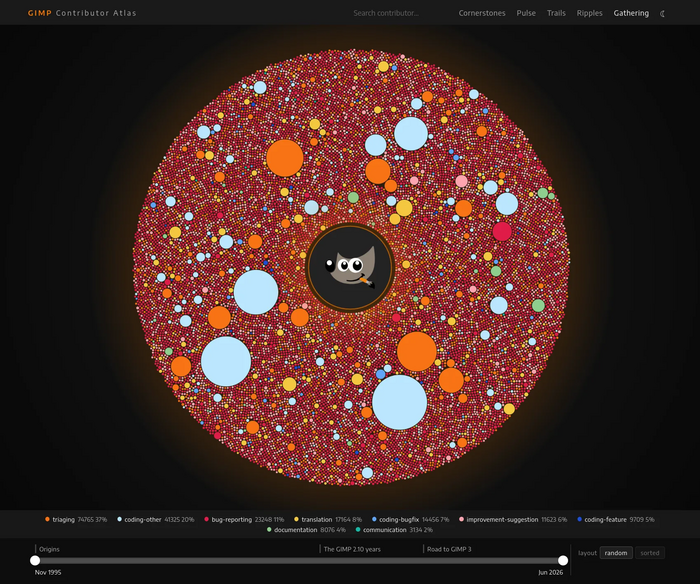This screenshot has width=700, height=584.
Task: Switch to the Pulse view
Action: point(526,13)
